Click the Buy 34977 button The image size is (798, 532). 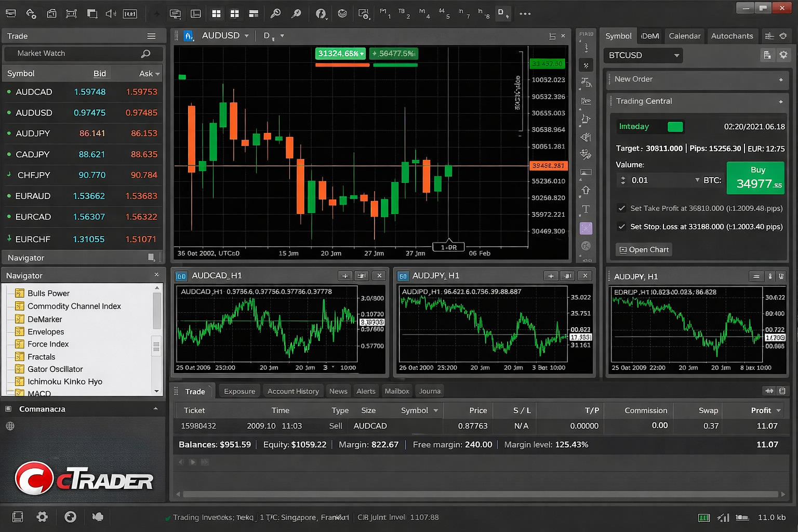pos(755,178)
